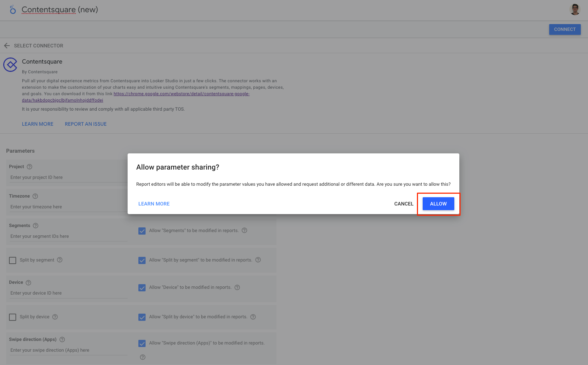Viewport: 588px width, 365px height.
Task: Click help icon after Allow Split by device text
Action: pyautogui.click(x=253, y=317)
